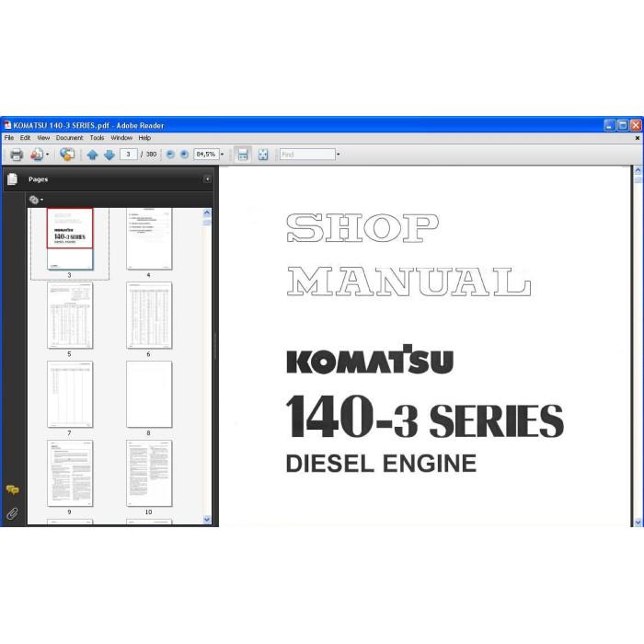
Task: Click the MANUAL outlined title word
Action: click(409, 282)
